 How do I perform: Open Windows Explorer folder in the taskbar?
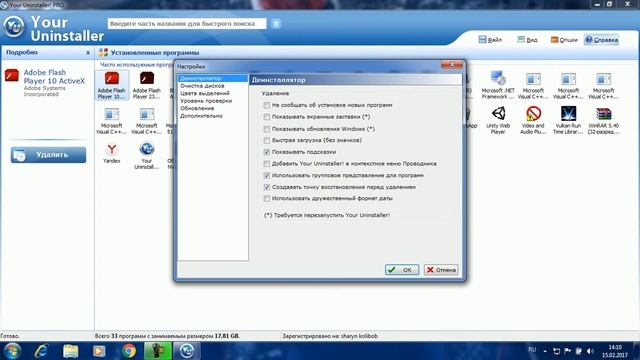(70, 351)
